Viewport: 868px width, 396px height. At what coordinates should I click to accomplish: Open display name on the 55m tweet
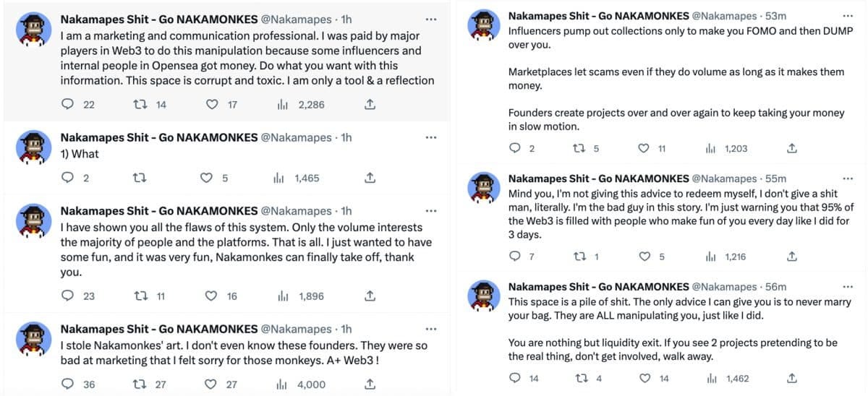(x=598, y=178)
